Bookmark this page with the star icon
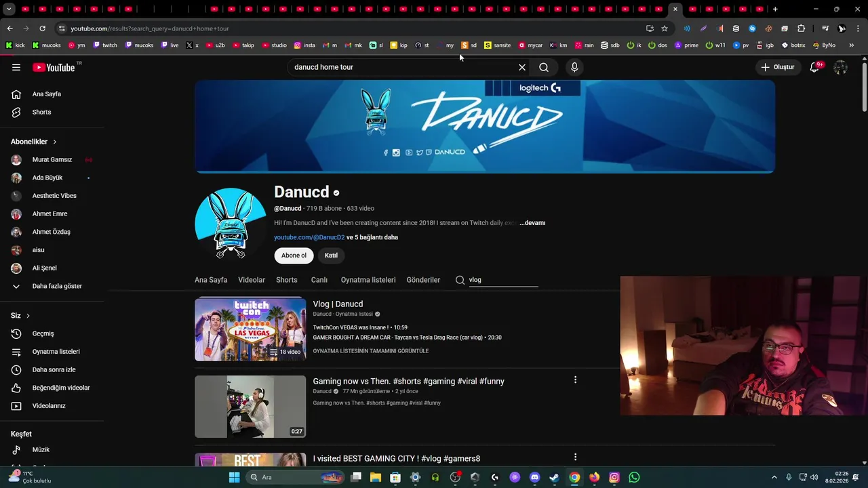 click(x=665, y=28)
